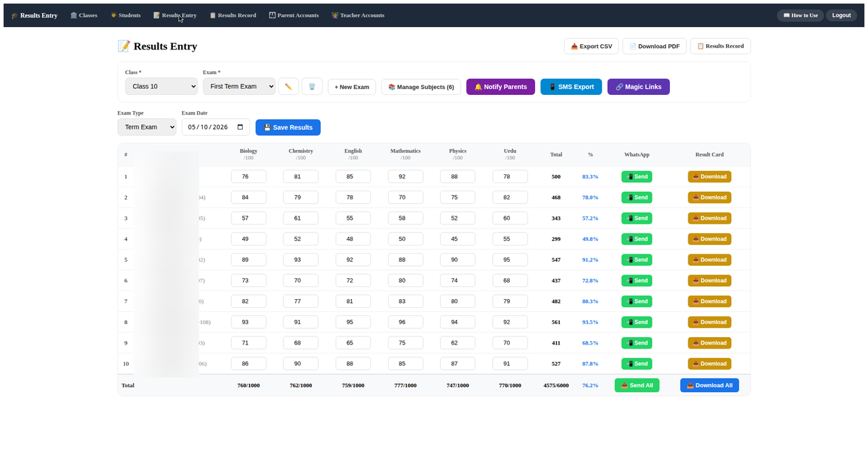Screen dimensions: 868x451
Task: Click the total value 561
Action: [x=556, y=322]
